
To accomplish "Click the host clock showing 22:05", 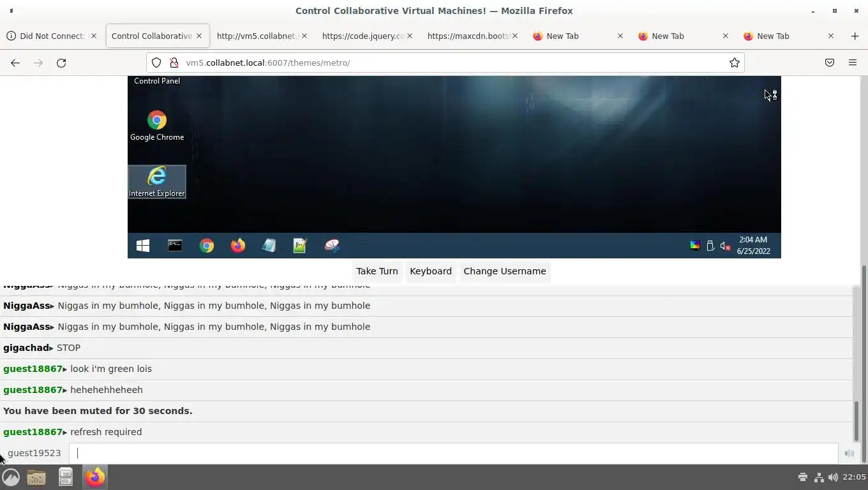I will tap(854, 477).
